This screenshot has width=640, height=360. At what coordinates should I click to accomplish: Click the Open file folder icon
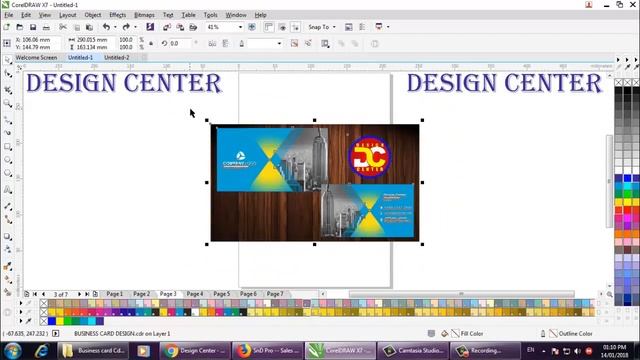[x=20, y=27]
